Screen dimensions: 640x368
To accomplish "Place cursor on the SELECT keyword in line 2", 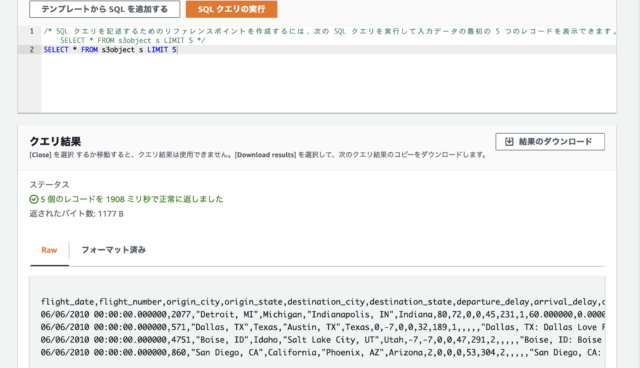I will [x=56, y=49].
